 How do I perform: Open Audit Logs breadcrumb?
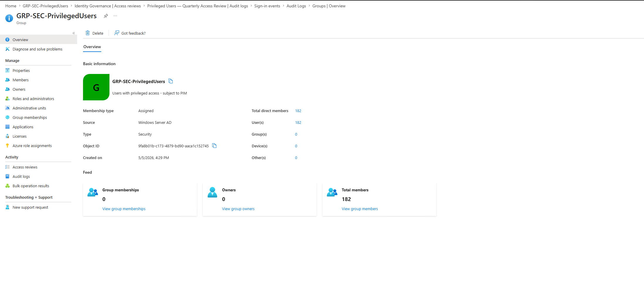click(x=296, y=6)
